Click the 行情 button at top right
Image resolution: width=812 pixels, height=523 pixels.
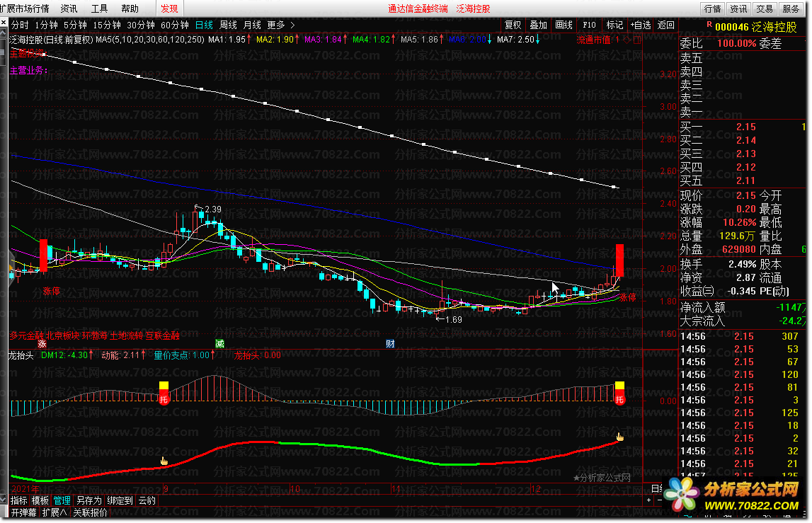click(713, 8)
